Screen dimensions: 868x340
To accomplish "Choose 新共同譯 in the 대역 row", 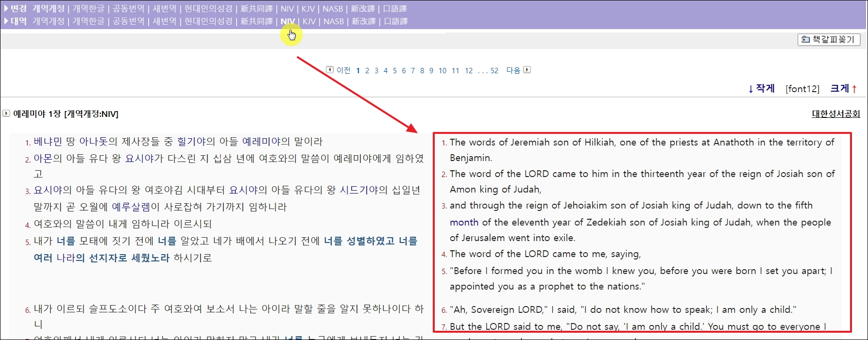I will point(256,21).
